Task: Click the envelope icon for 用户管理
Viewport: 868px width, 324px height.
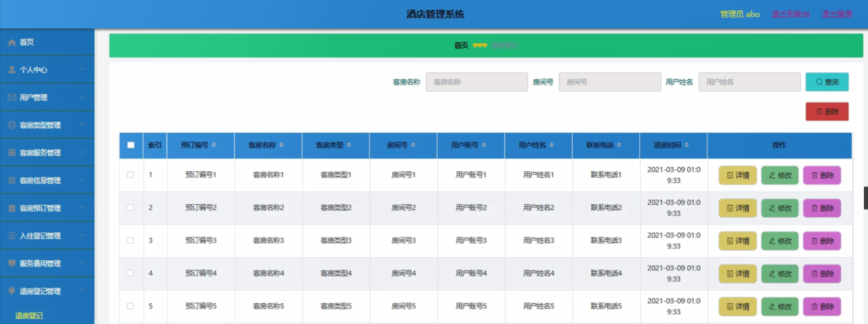Action: (x=12, y=97)
